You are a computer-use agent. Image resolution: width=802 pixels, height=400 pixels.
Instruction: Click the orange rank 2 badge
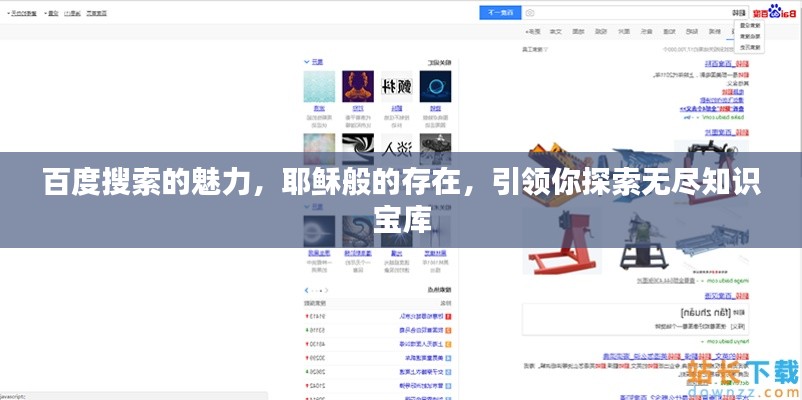pos(448,330)
